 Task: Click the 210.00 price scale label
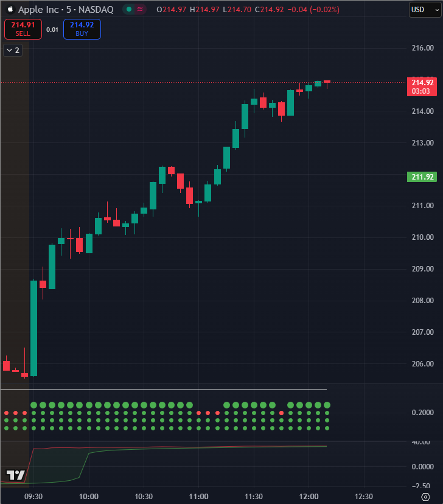click(422, 237)
